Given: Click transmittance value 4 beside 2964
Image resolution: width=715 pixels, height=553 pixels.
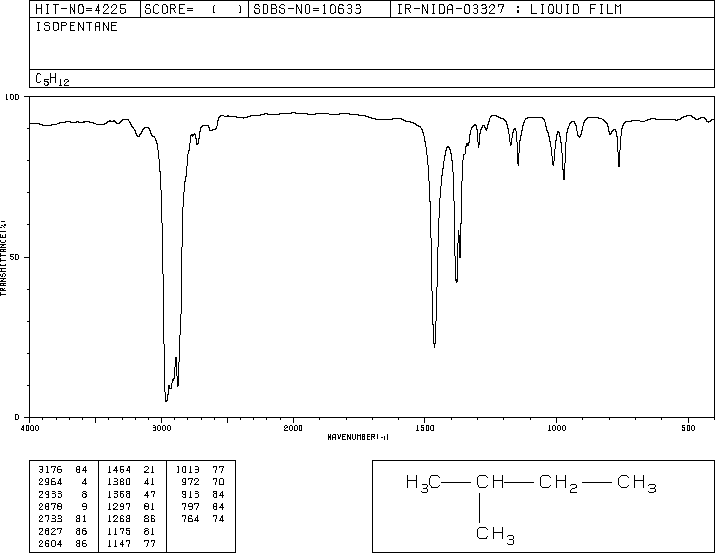Looking at the screenshot, I should click(84, 481).
